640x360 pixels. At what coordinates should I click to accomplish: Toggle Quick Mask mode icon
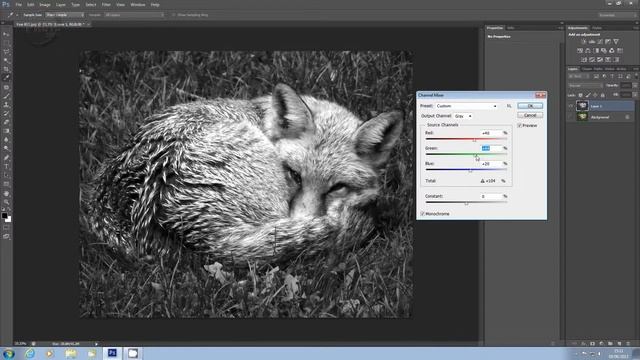pos(6,228)
